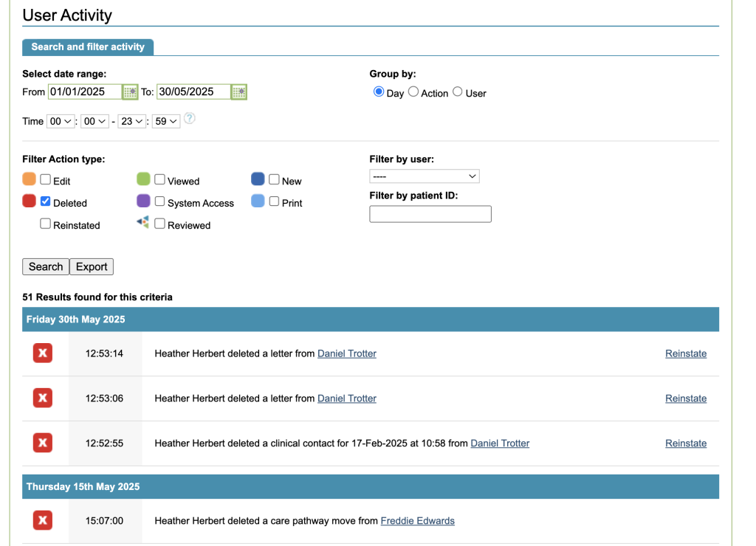This screenshot has height=546, width=756.
Task: Select the Group by User radio button
Action: click(x=458, y=92)
